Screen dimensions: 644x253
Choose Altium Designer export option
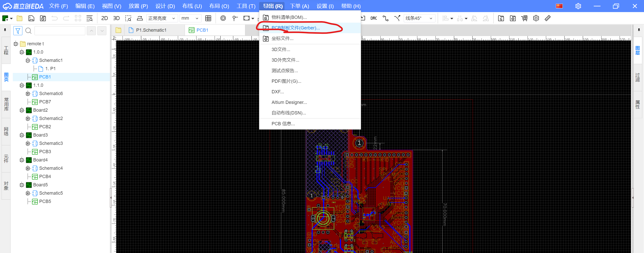point(310,102)
